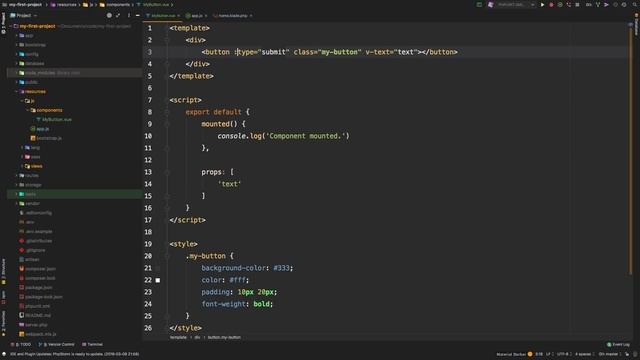Image resolution: width=640 pixels, height=360 pixels.
Task: Collapse the my-first-project root folder
Action: click(x=11, y=26)
